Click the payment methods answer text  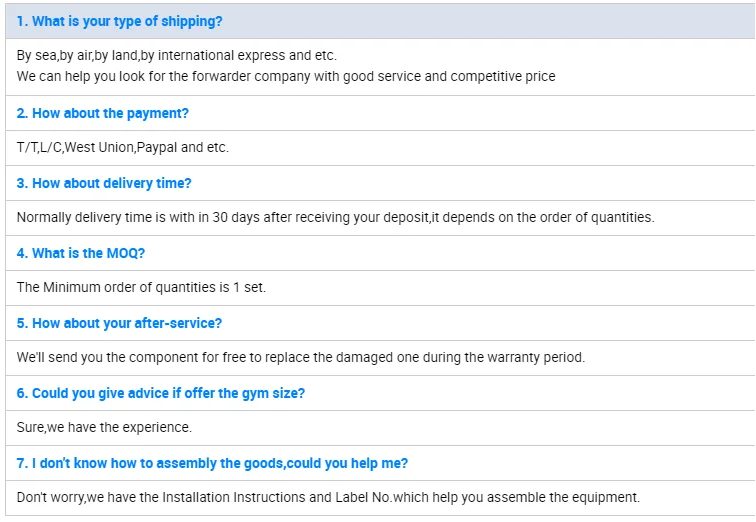point(123,147)
